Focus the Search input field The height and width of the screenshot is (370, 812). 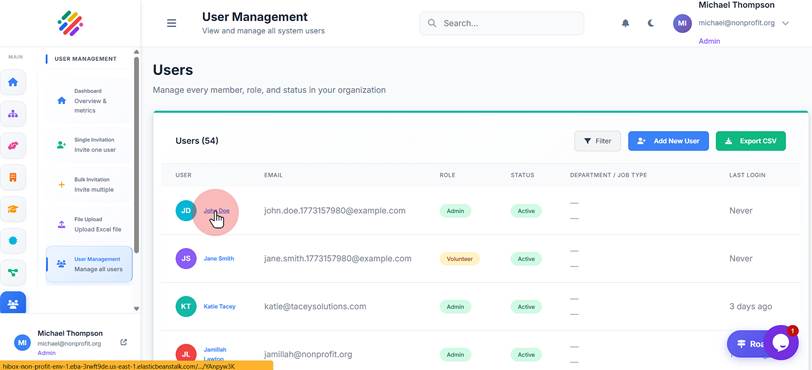tap(501, 23)
